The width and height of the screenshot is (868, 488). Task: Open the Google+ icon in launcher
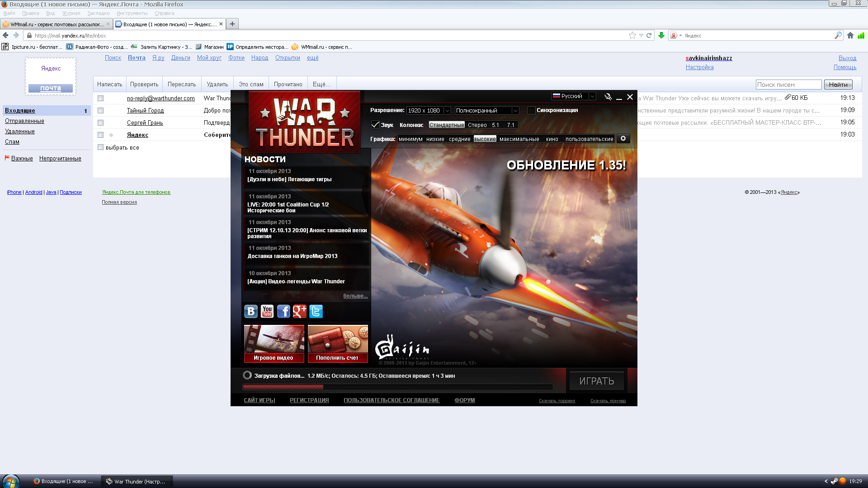300,311
